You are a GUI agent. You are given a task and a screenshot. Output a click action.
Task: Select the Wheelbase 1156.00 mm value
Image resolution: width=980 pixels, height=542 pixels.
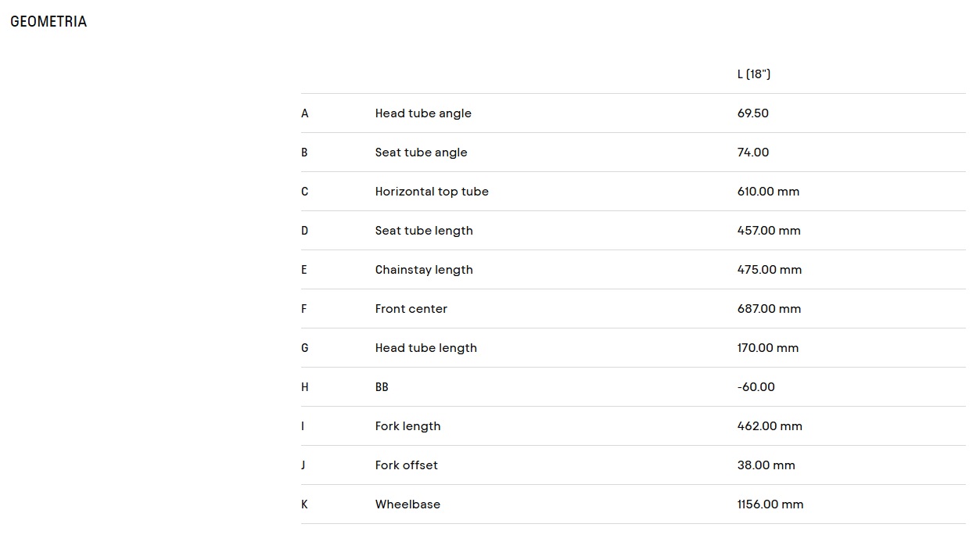click(x=770, y=504)
